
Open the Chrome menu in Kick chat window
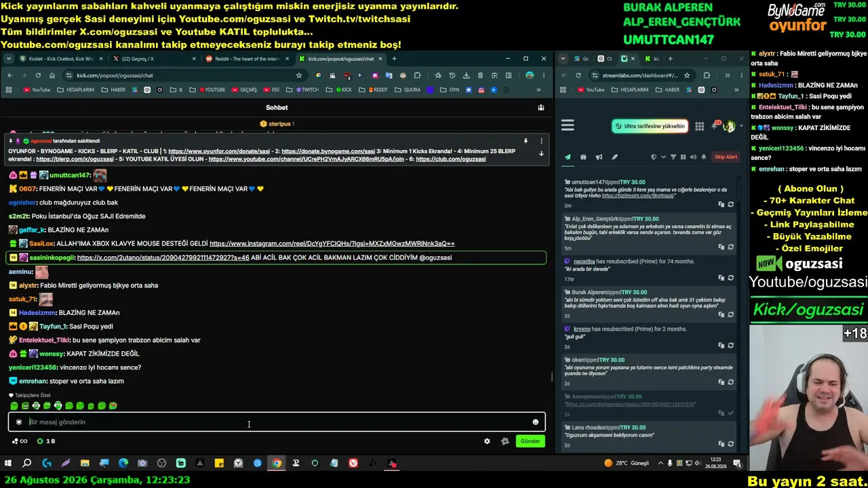(544, 75)
